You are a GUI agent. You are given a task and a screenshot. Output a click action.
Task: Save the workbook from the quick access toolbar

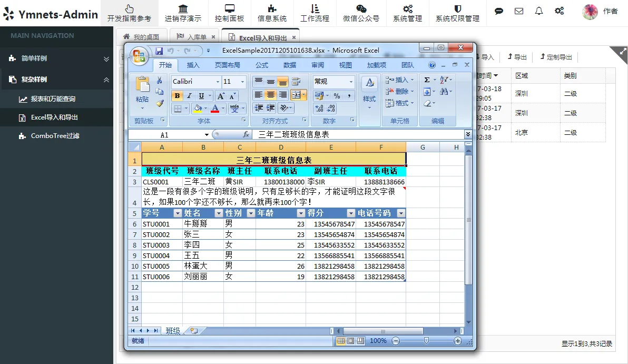click(159, 51)
